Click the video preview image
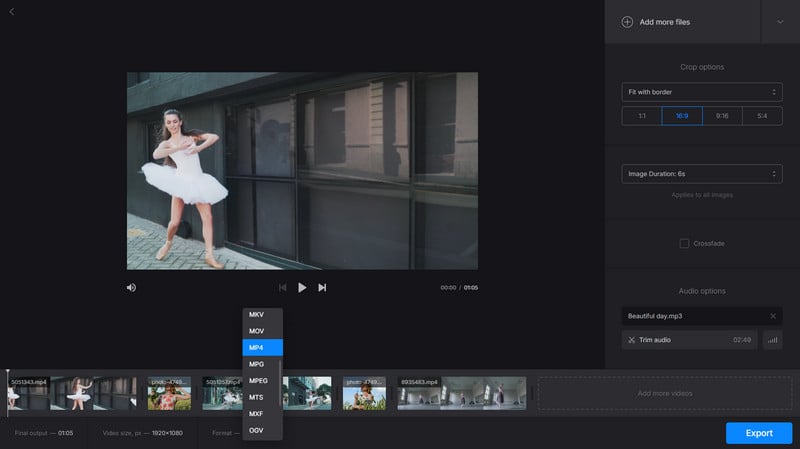 point(302,171)
